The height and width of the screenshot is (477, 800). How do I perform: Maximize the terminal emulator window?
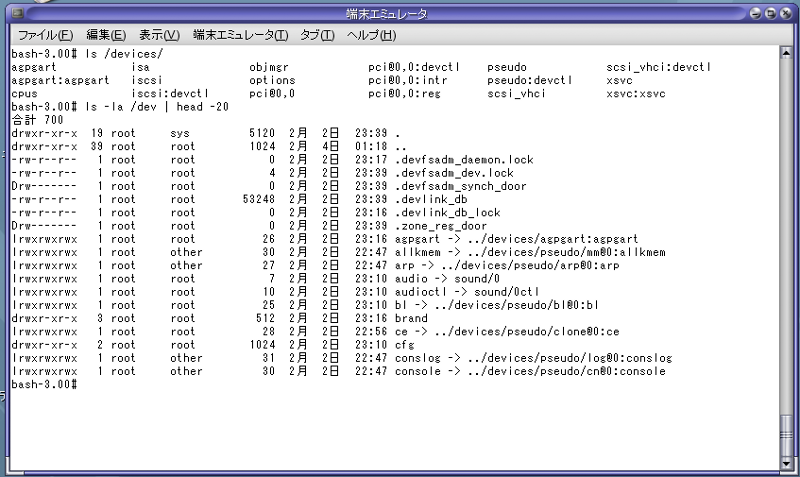[770, 14]
